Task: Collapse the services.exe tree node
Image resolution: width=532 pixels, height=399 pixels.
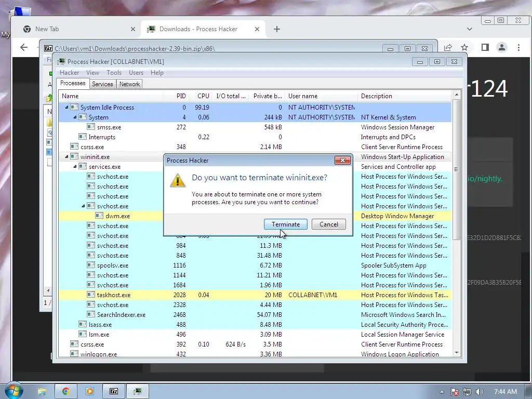Action: 75,167
